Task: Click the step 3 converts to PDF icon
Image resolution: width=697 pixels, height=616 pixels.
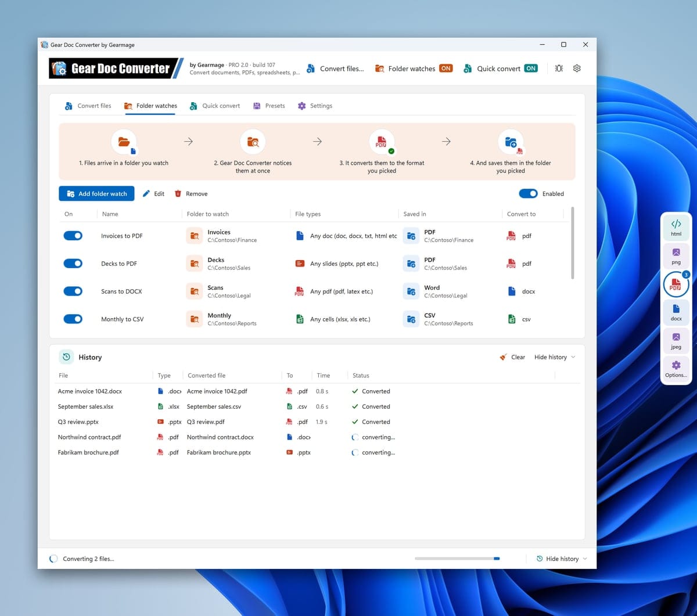Action: (382, 142)
